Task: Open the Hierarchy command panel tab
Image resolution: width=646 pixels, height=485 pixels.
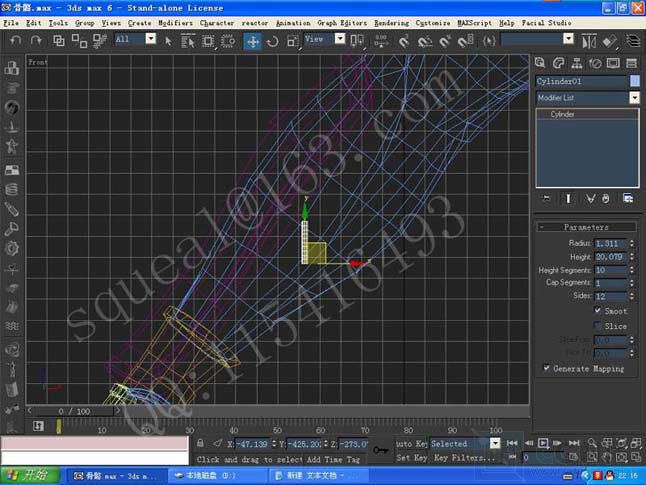Action: [x=577, y=63]
